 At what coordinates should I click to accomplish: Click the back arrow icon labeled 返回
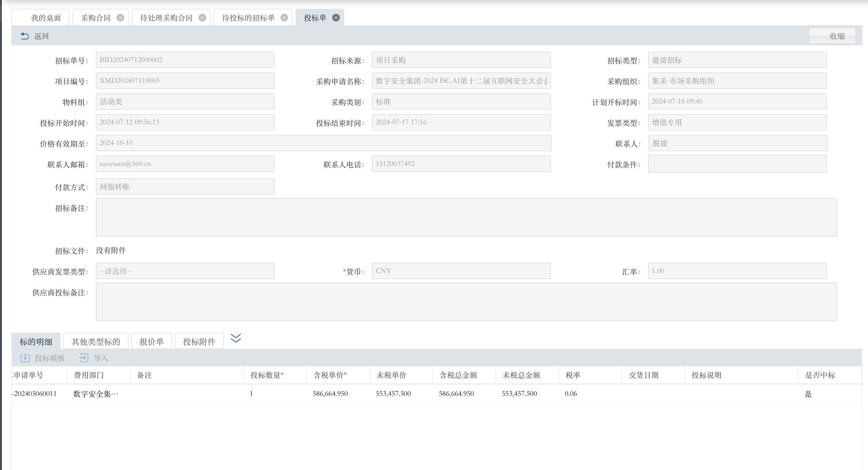[x=25, y=36]
